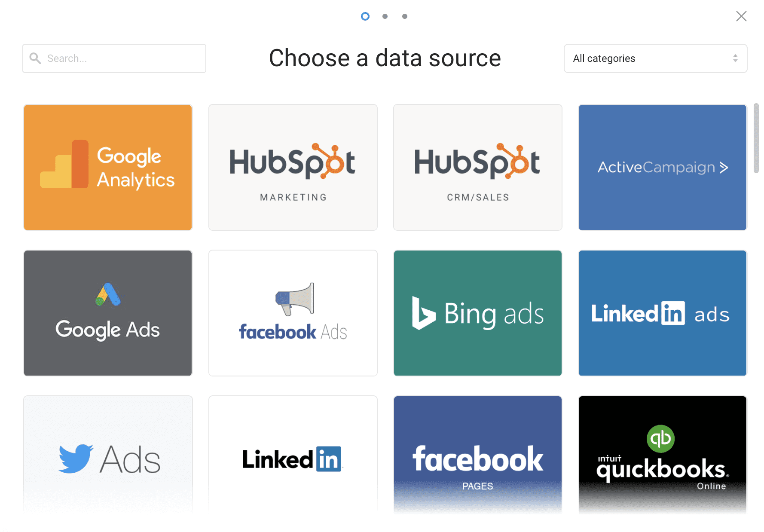Select the Bing Ads connector
Screen dimensions: 764x532
point(477,313)
